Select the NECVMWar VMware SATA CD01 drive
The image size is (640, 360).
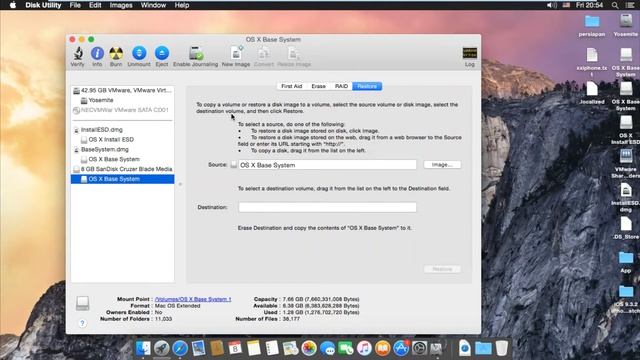[x=122, y=110]
